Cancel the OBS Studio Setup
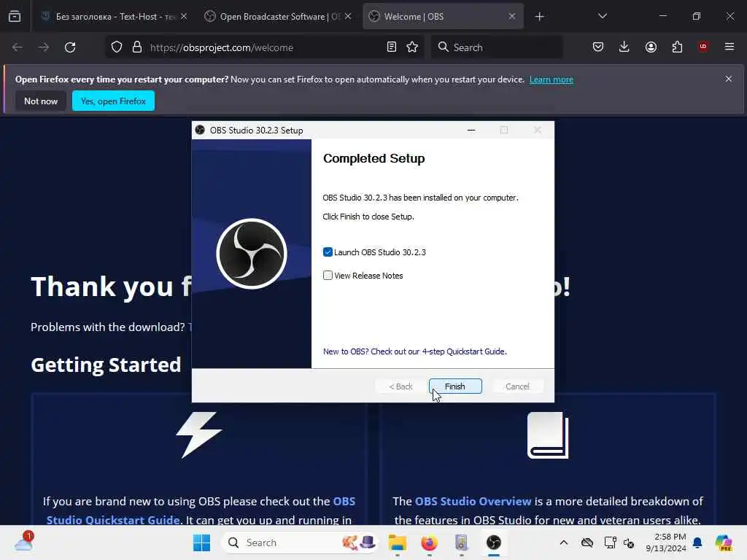Screen dimensions: 747x560 (x=517, y=386)
